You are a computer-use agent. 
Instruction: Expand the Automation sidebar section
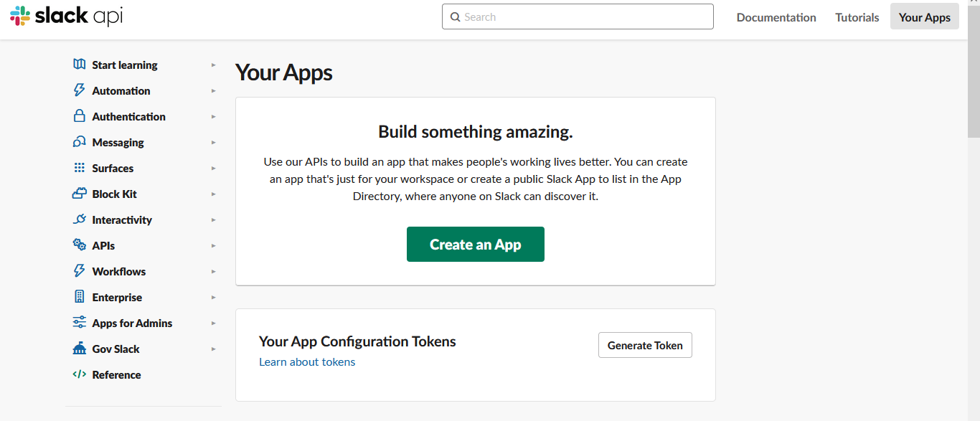pos(212,90)
